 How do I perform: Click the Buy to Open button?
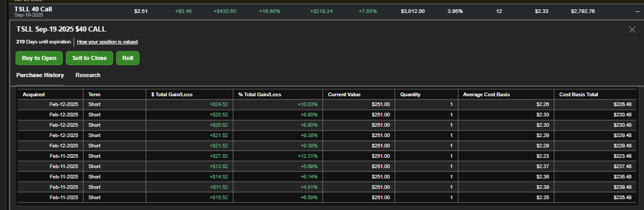(39, 58)
